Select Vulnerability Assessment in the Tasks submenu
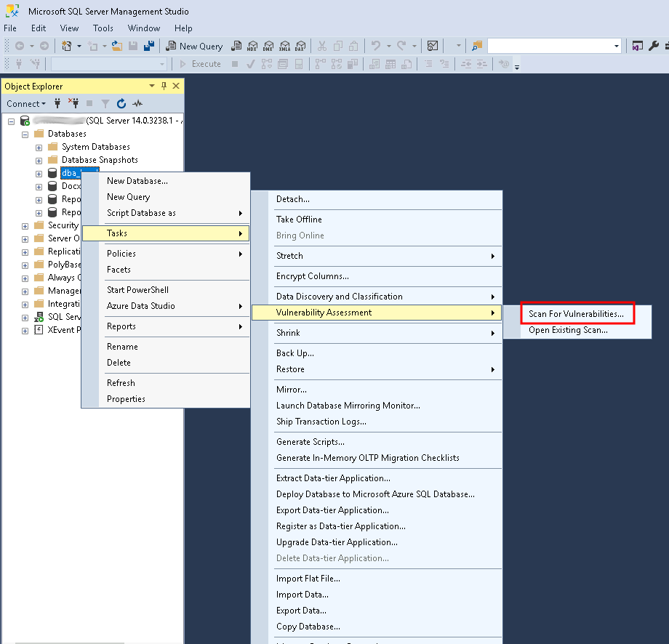669x644 pixels. 377,313
